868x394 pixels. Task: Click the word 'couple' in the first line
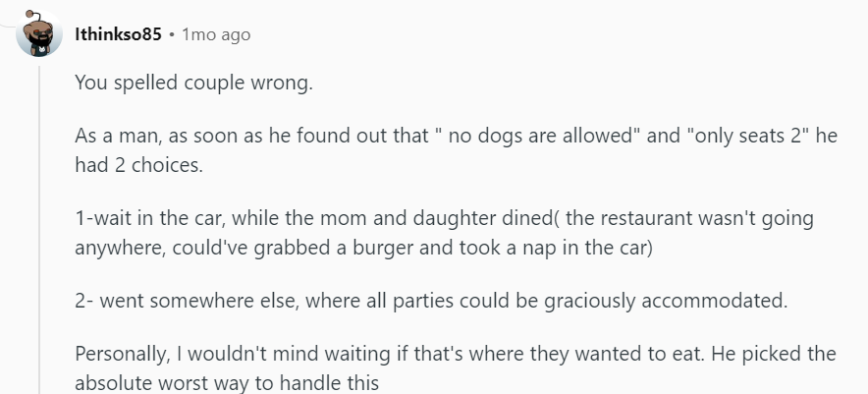214,83
